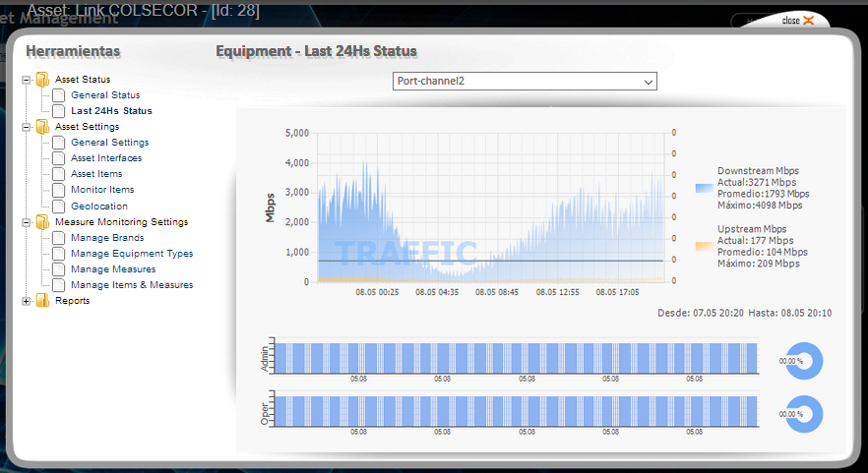The height and width of the screenshot is (473, 868).
Task: Click the Downstream Mbps legend swatch
Action: coord(703,188)
